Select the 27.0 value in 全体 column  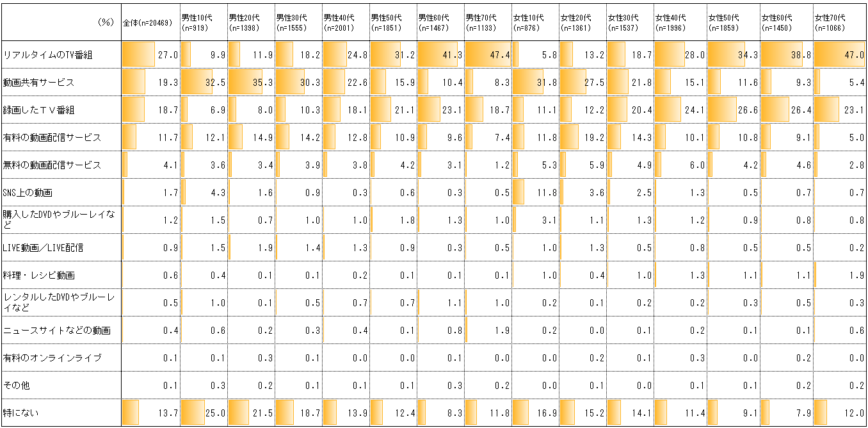point(168,55)
